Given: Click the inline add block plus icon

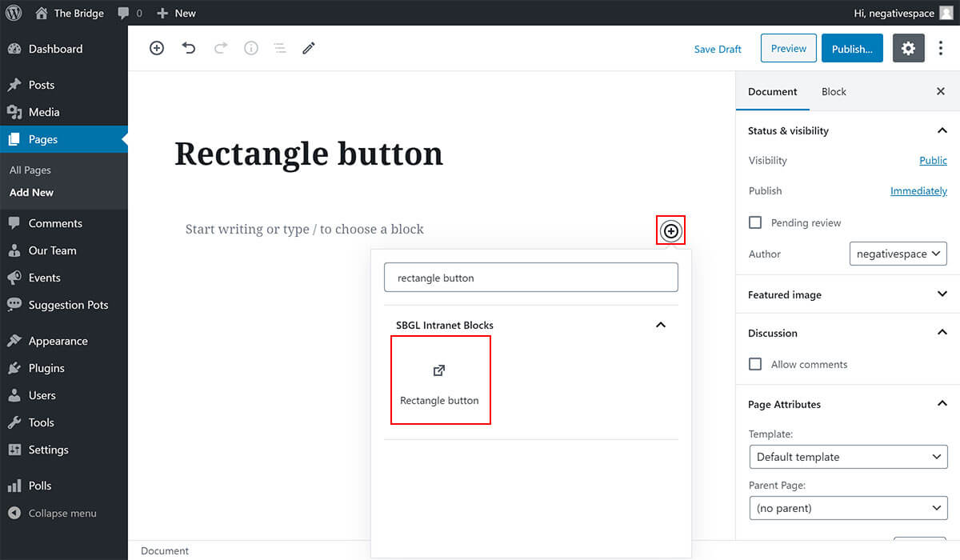Looking at the screenshot, I should [671, 231].
